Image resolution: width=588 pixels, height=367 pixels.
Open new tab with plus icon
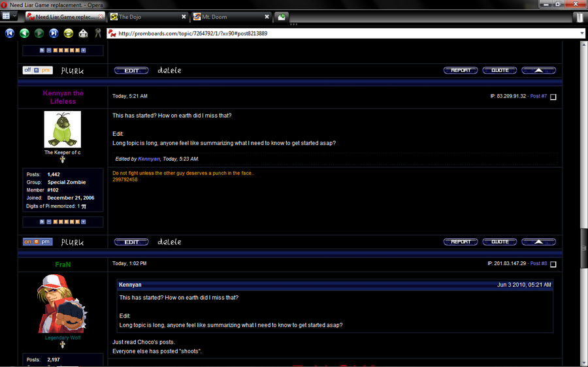282,17
